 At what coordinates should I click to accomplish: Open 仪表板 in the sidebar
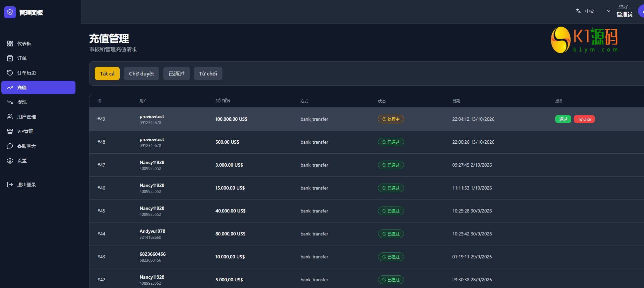tap(38, 44)
